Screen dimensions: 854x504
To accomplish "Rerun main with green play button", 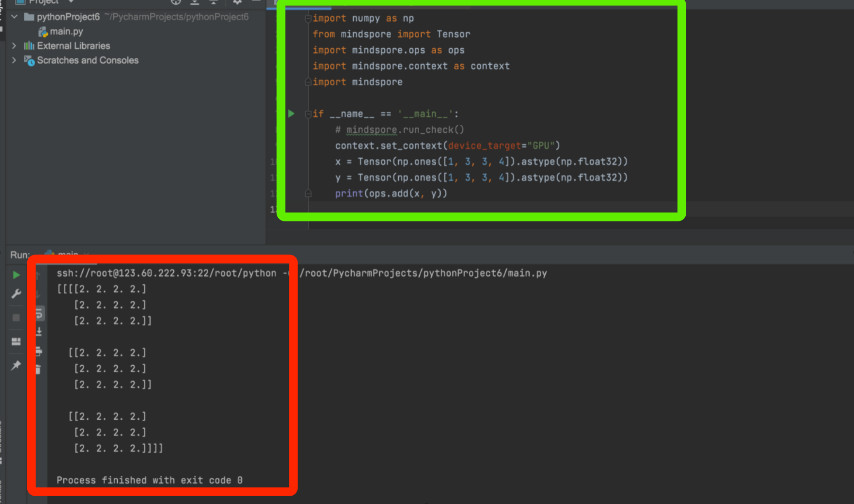I will point(16,275).
